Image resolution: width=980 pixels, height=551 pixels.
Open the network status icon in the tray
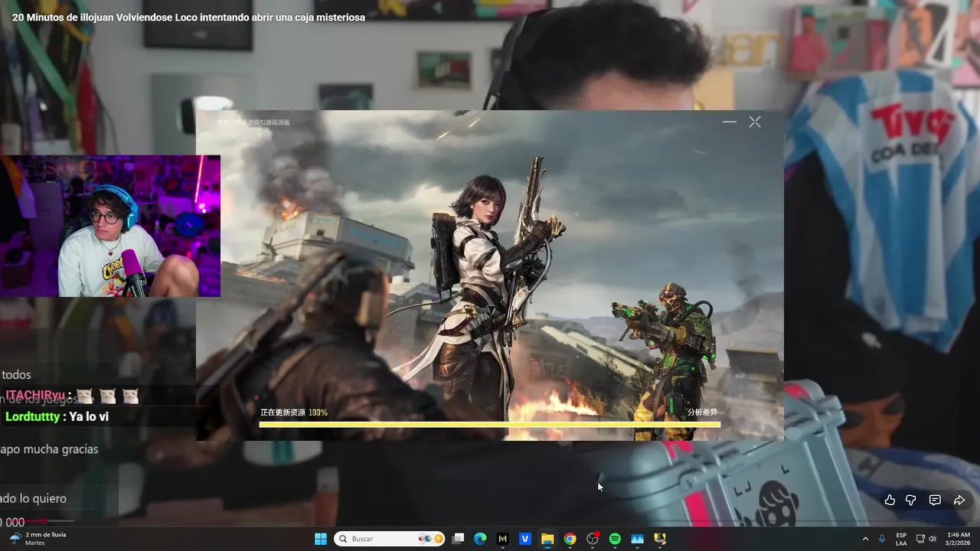pyautogui.click(x=920, y=539)
